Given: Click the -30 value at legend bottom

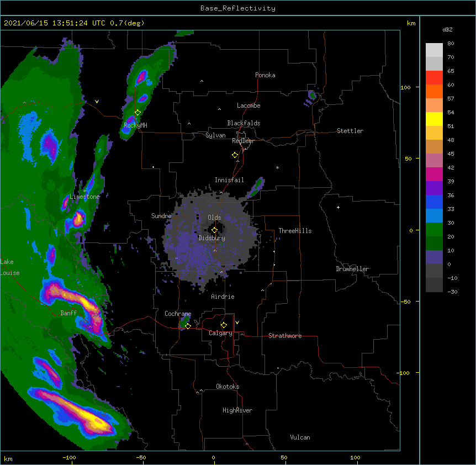Looking at the screenshot, I should (x=452, y=292).
